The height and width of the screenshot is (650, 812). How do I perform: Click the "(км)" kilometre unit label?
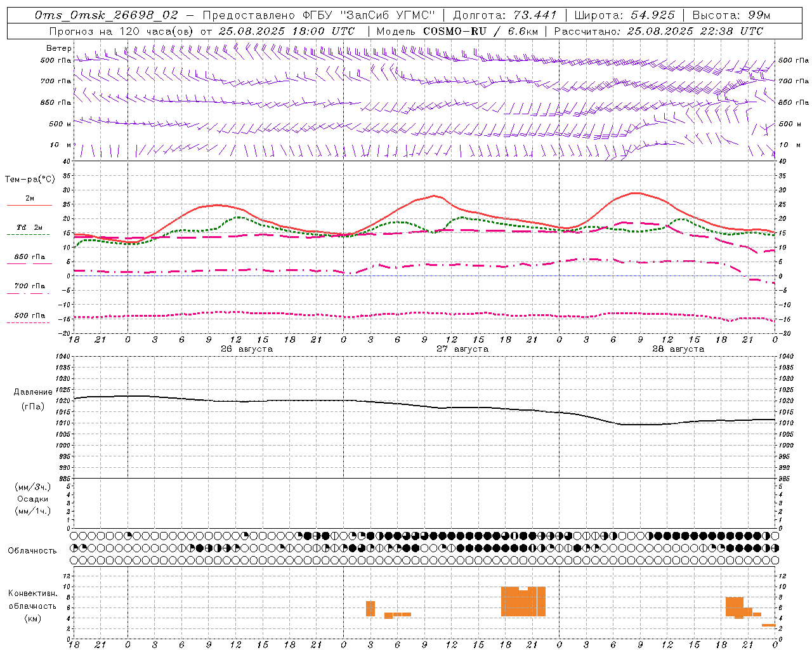(x=33, y=618)
